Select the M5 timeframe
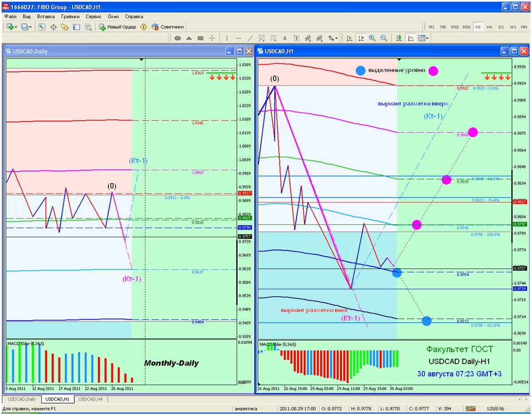The image size is (532, 414). click(443, 27)
